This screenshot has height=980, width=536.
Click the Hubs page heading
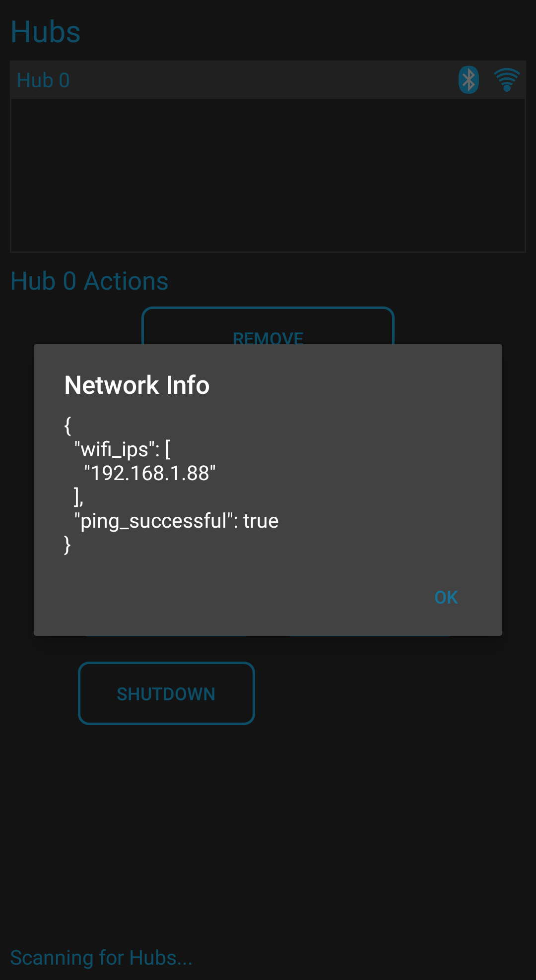pos(46,32)
